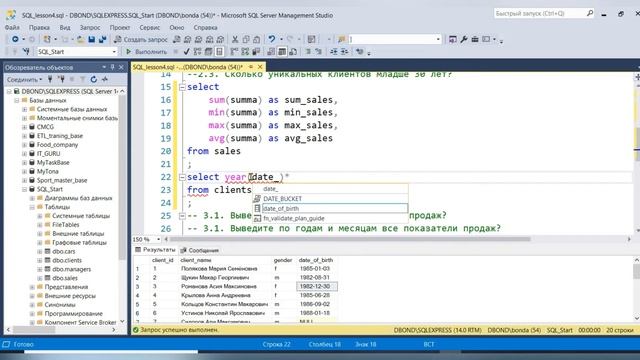640x360 pixels.
Task: Toggle Include Live Query Statistics
Action: pyautogui.click(x=245, y=51)
